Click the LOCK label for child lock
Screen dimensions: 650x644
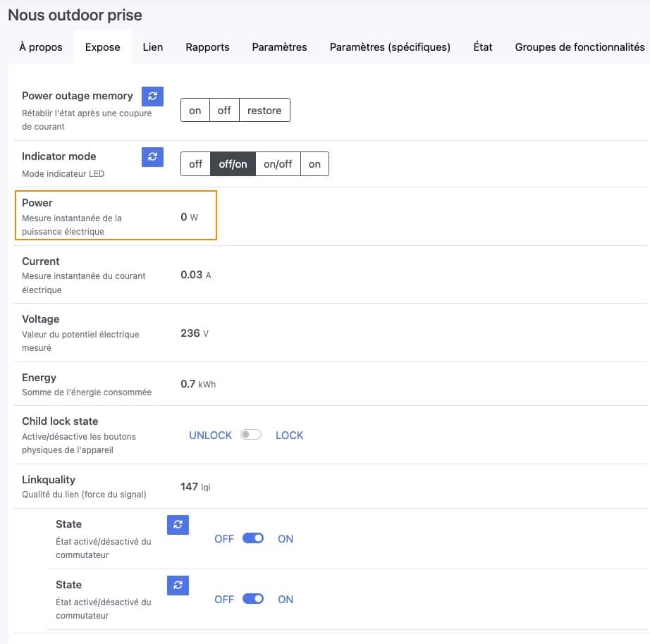coord(289,435)
